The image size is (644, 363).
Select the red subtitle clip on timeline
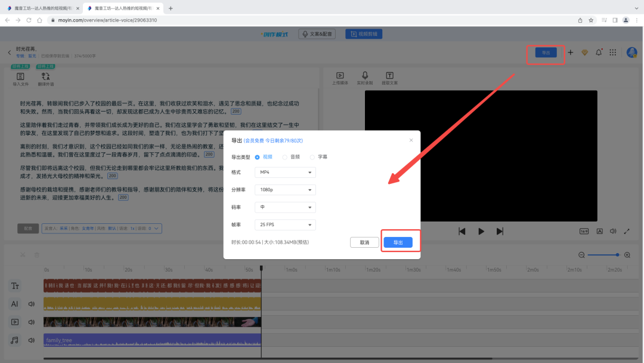[x=153, y=286]
